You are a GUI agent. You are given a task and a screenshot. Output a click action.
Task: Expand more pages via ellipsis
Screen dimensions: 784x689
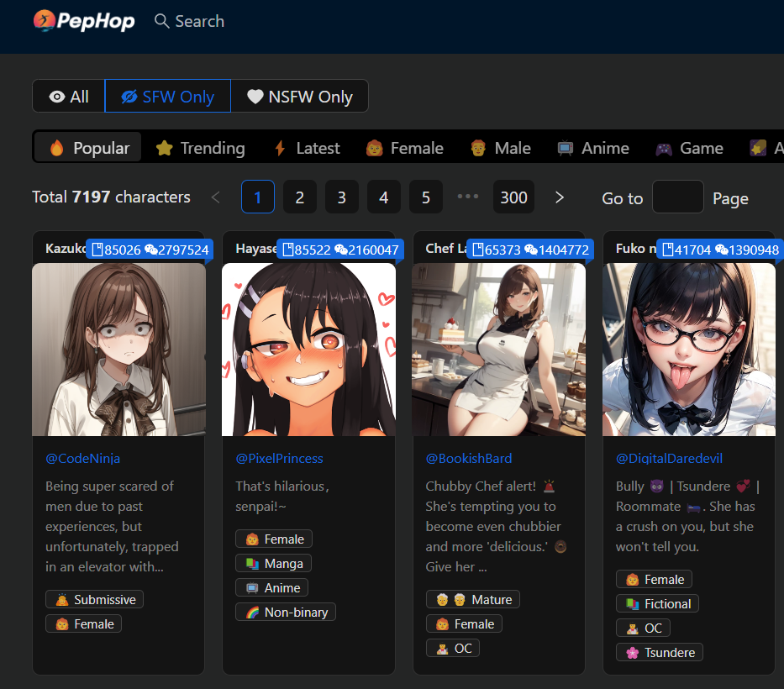point(467,197)
